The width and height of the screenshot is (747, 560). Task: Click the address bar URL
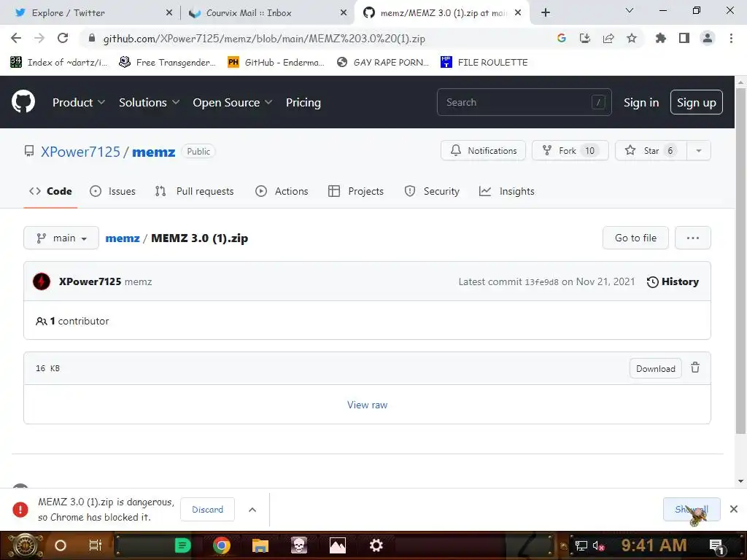pyautogui.click(x=264, y=39)
